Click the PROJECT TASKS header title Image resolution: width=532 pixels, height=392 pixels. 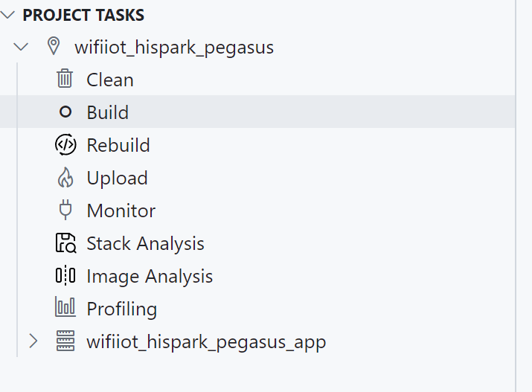pyautogui.click(x=83, y=16)
